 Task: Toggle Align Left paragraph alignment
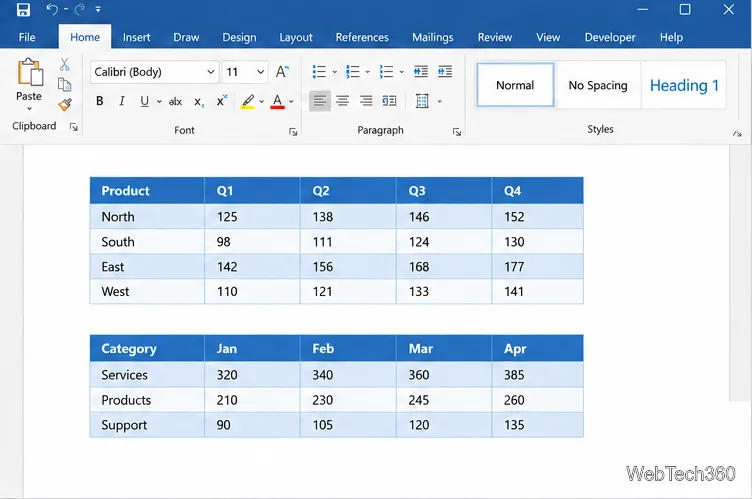click(x=320, y=101)
